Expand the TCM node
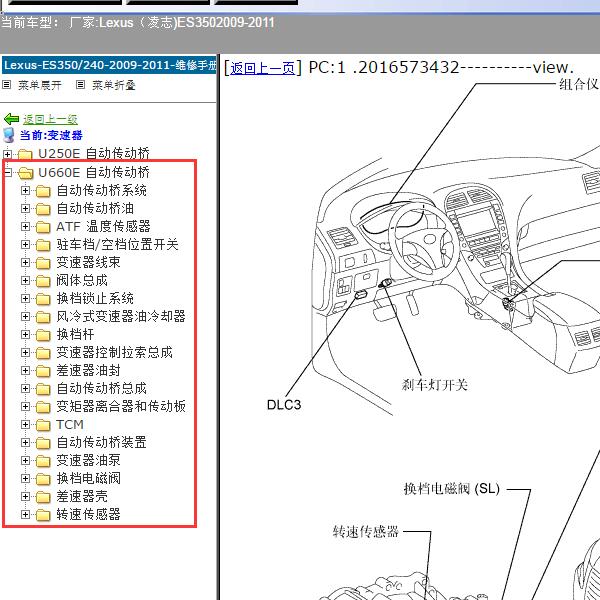This screenshot has width=600, height=600. [25, 424]
